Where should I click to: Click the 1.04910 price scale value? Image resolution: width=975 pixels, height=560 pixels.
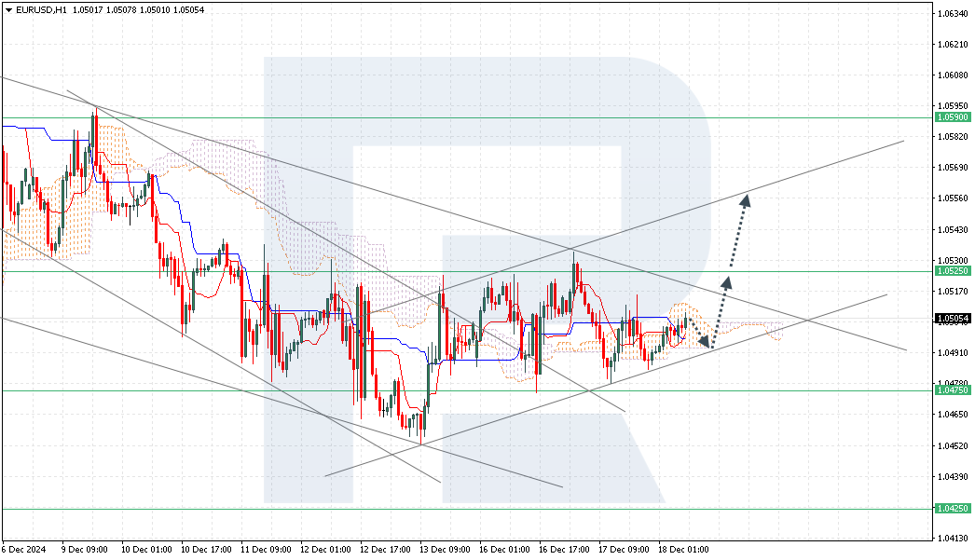(x=953, y=353)
